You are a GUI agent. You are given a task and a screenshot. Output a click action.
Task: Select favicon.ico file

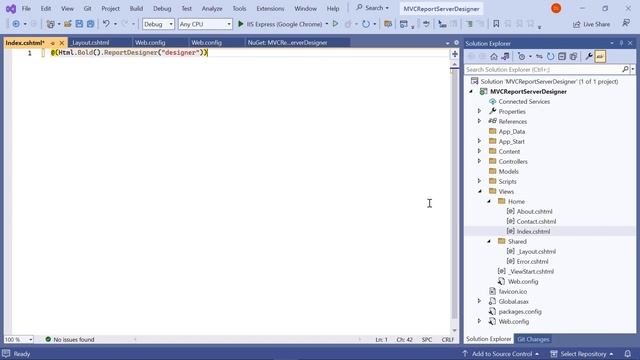513,291
